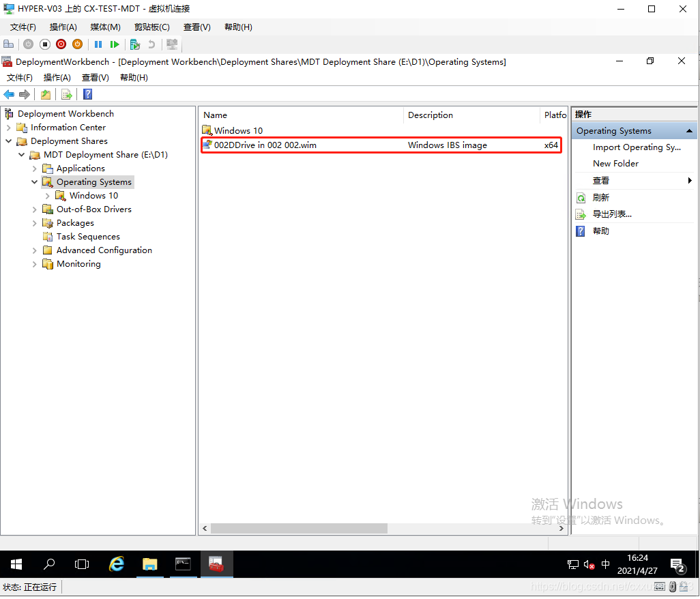Click the red Shut Down icon

click(x=61, y=44)
